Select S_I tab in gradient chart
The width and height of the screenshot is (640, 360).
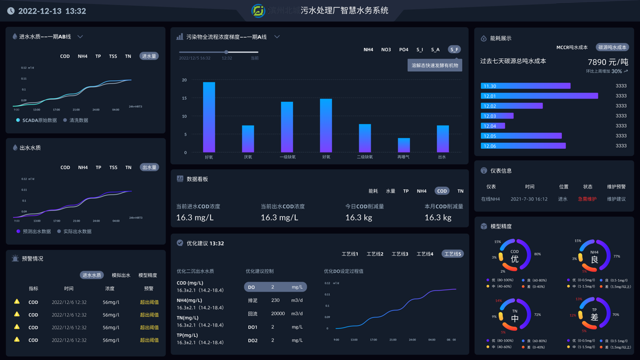click(420, 49)
